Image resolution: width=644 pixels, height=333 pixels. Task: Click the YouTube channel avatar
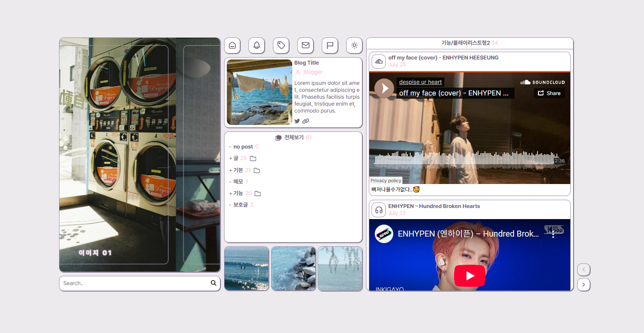point(384,234)
